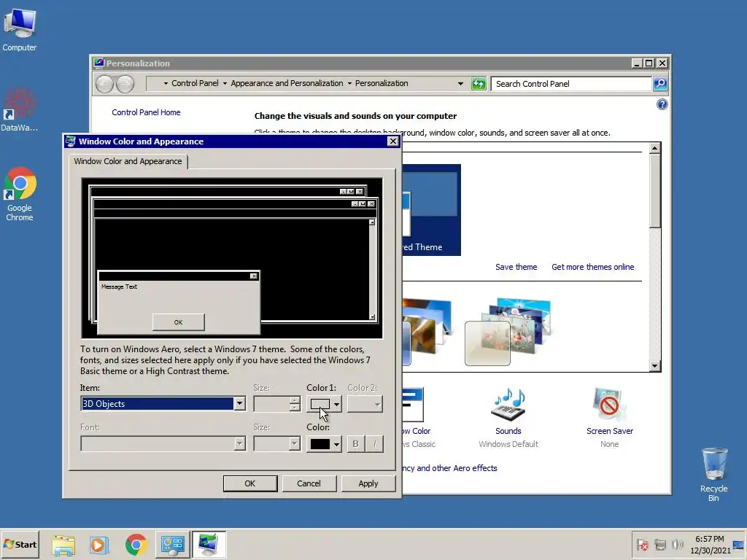
Task: Click the Message Text label in the preview
Action: pos(119,287)
